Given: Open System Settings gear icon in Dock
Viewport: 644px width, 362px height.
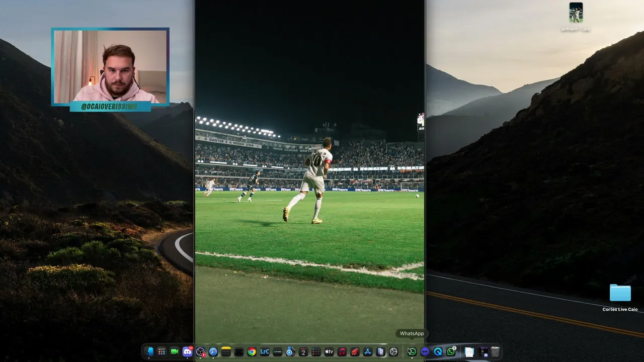Looking at the screenshot, I should pos(393,352).
